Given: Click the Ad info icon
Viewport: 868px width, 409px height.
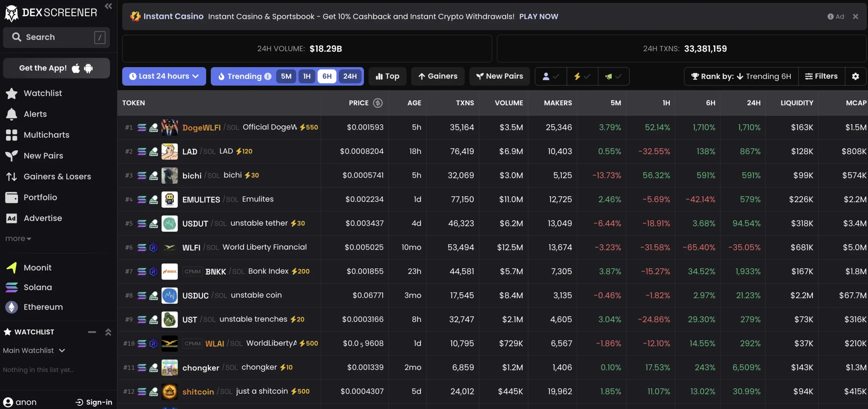Looking at the screenshot, I should click(x=830, y=17).
